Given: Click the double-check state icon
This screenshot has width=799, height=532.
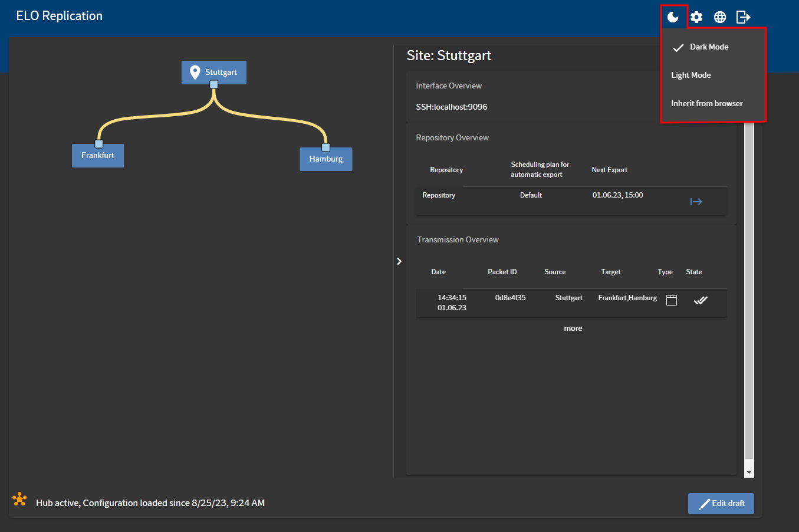Looking at the screenshot, I should (x=701, y=300).
